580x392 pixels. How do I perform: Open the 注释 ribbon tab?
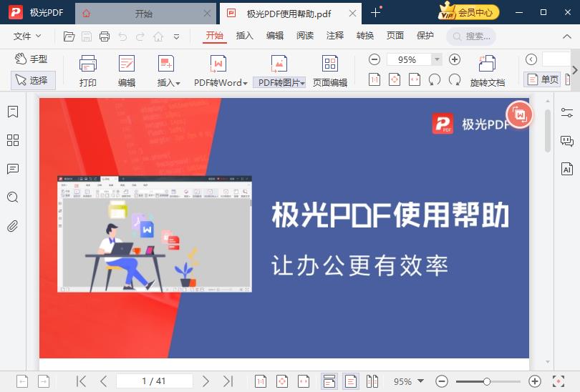click(335, 36)
